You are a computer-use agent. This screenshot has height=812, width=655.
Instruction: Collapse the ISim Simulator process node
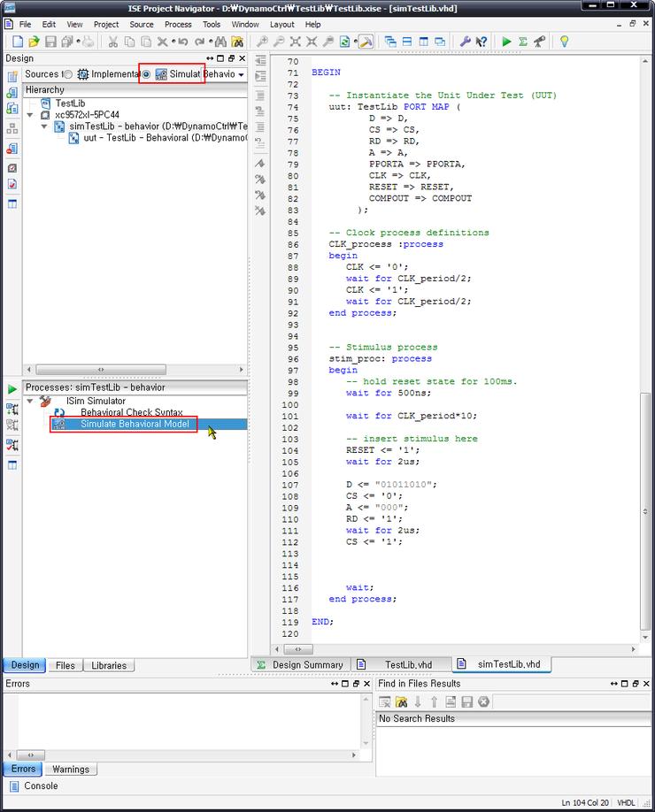32,401
